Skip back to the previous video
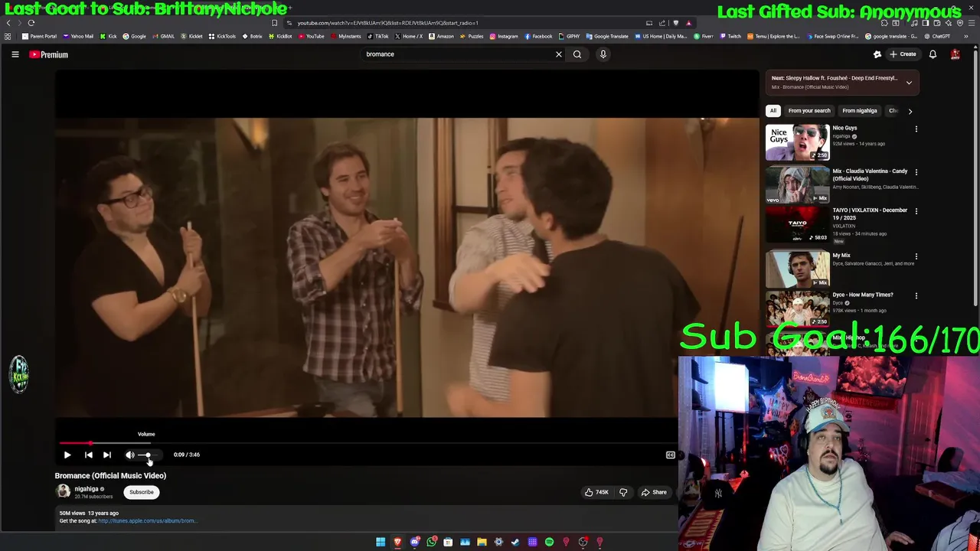The image size is (980, 551). tap(88, 455)
